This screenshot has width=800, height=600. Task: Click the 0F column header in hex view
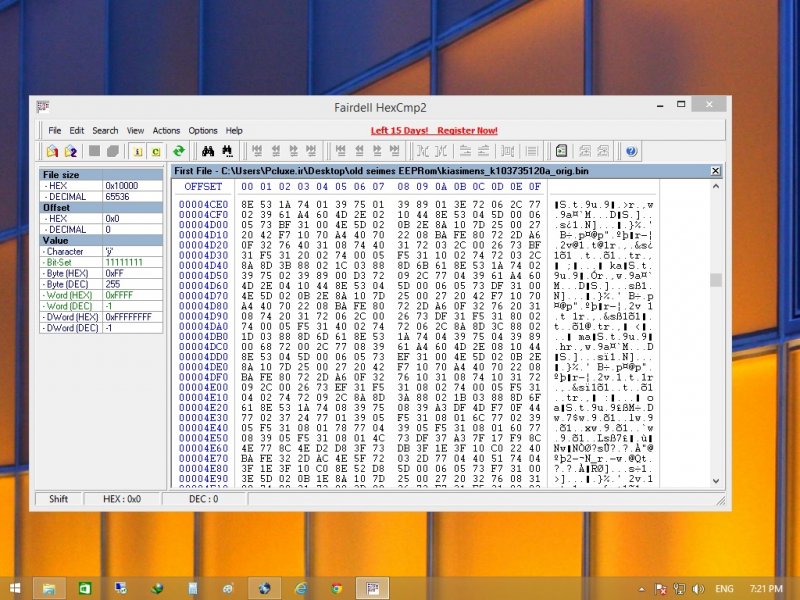click(x=535, y=187)
